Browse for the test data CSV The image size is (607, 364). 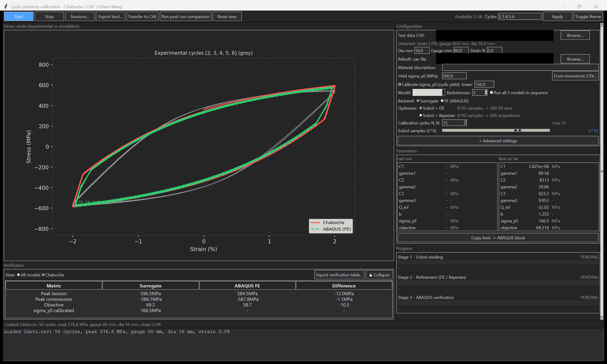pos(575,35)
